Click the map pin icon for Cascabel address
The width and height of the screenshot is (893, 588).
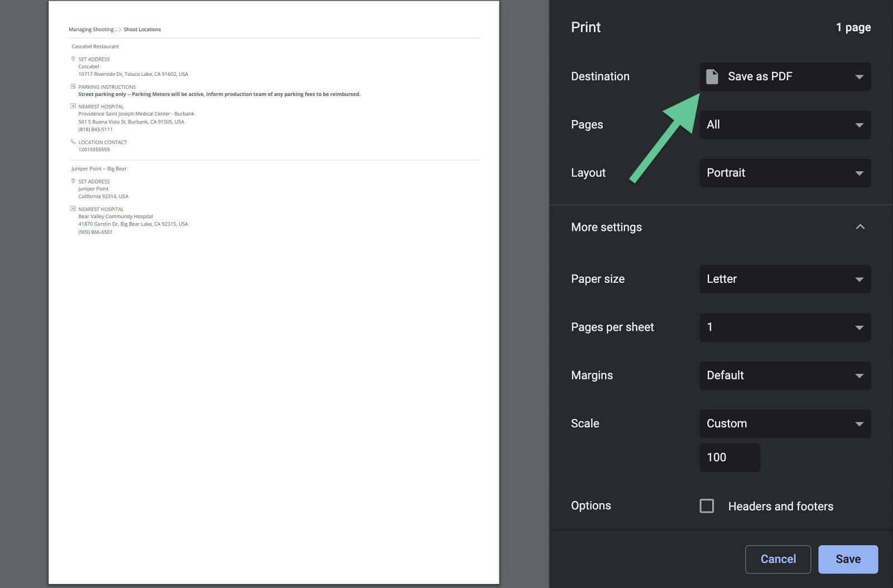tap(73, 59)
